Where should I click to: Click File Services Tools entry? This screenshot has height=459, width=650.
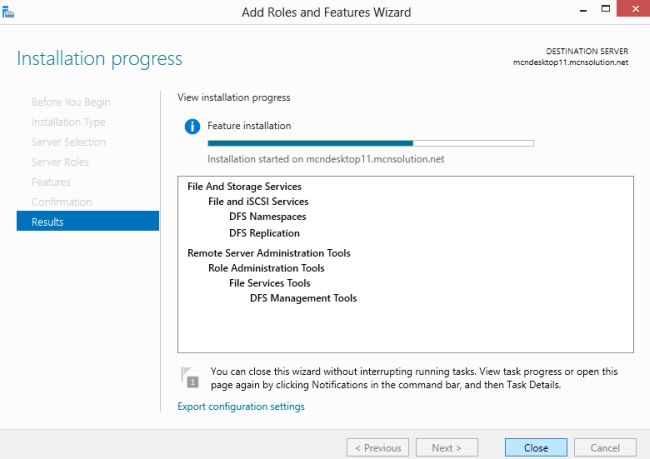point(269,283)
